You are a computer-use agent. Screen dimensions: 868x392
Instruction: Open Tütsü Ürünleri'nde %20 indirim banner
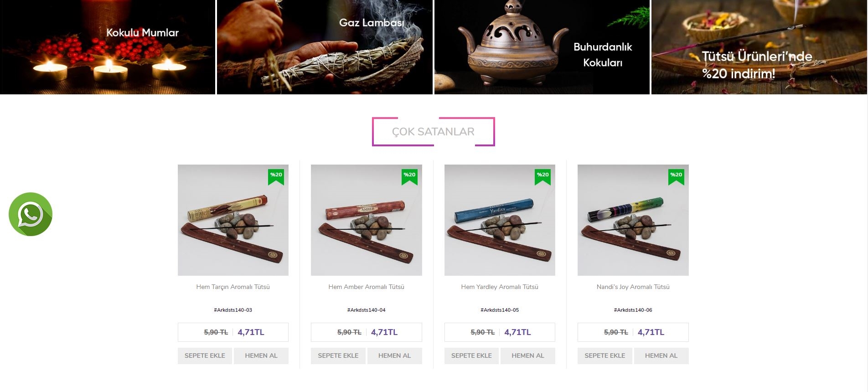click(759, 47)
